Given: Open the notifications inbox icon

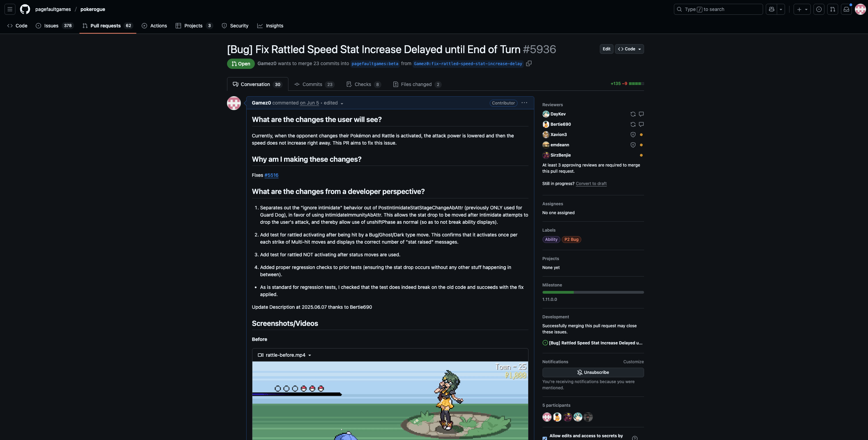Looking at the screenshot, I should (x=846, y=9).
